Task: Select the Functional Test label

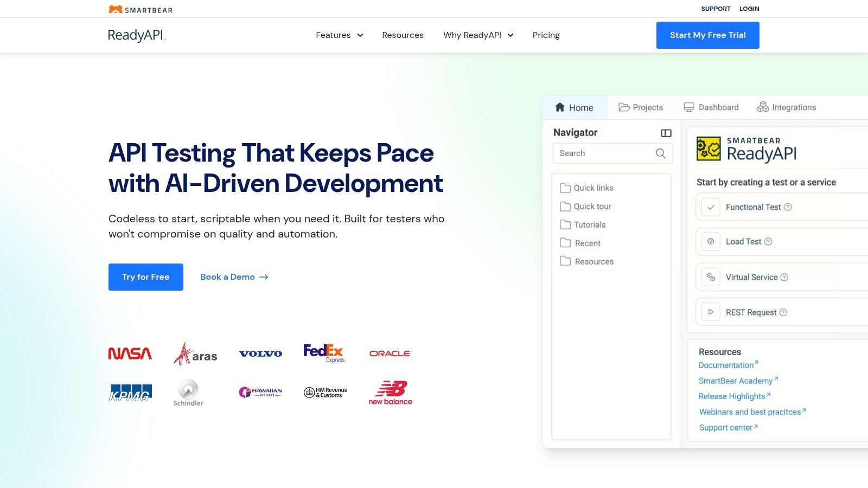Action: pos(753,207)
